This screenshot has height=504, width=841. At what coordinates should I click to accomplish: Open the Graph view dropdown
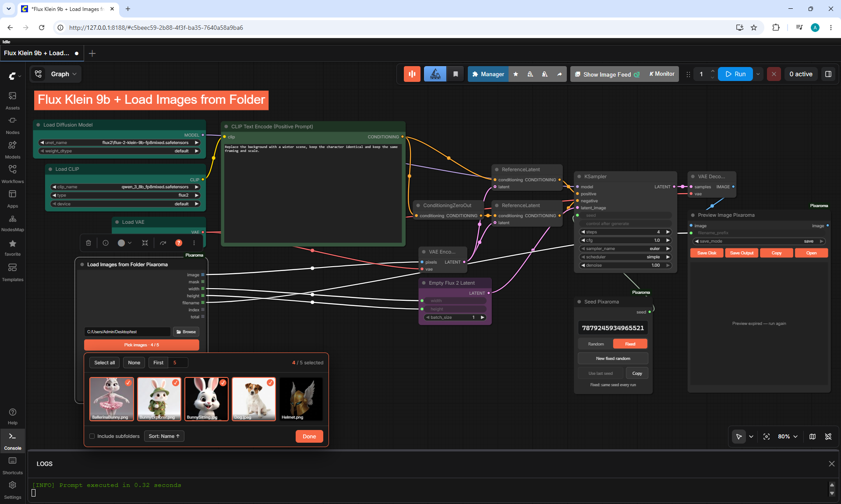[64, 74]
